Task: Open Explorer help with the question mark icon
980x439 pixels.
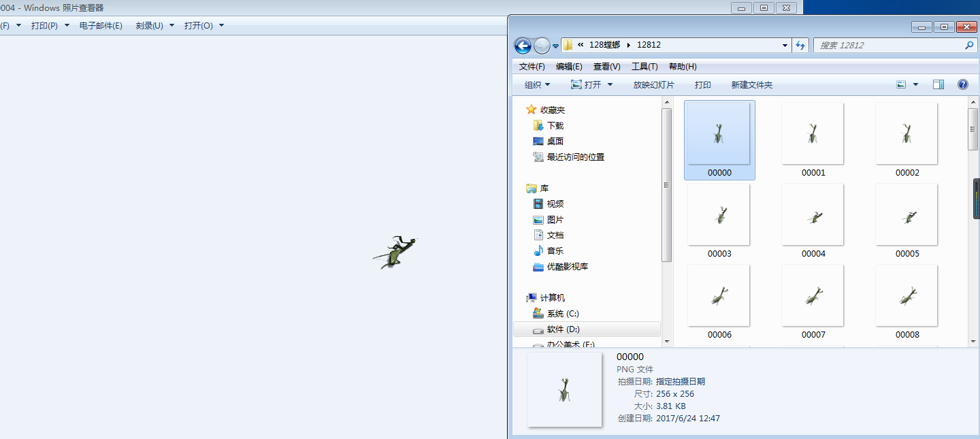Action: tap(963, 84)
